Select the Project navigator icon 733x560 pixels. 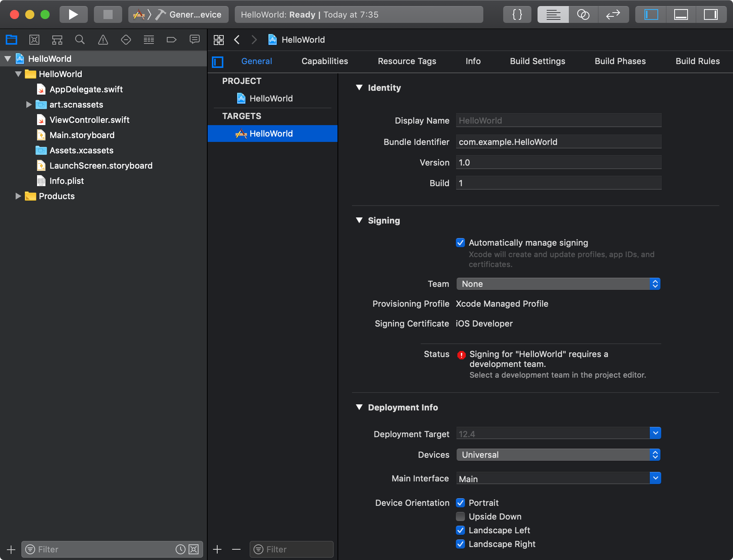11,40
